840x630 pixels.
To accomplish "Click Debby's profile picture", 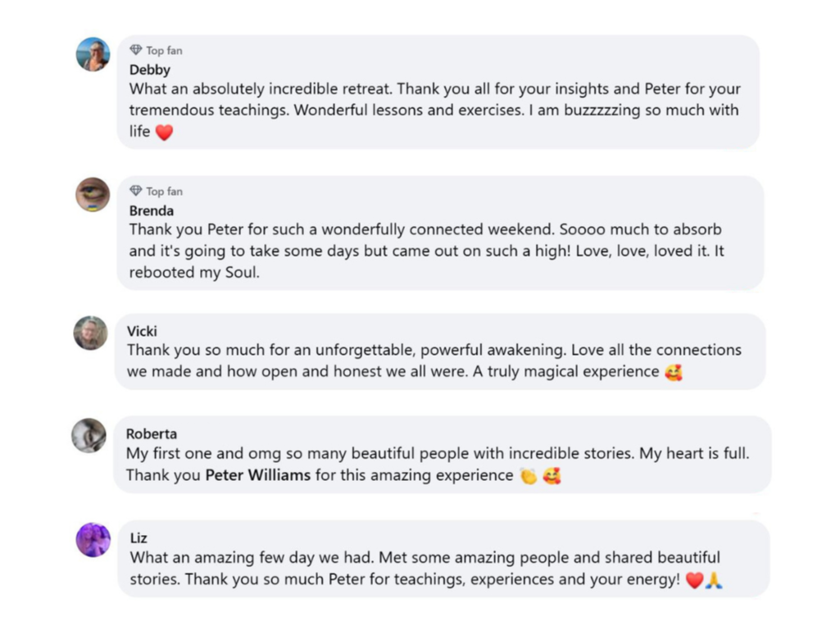I will pyautogui.click(x=93, y=55).
